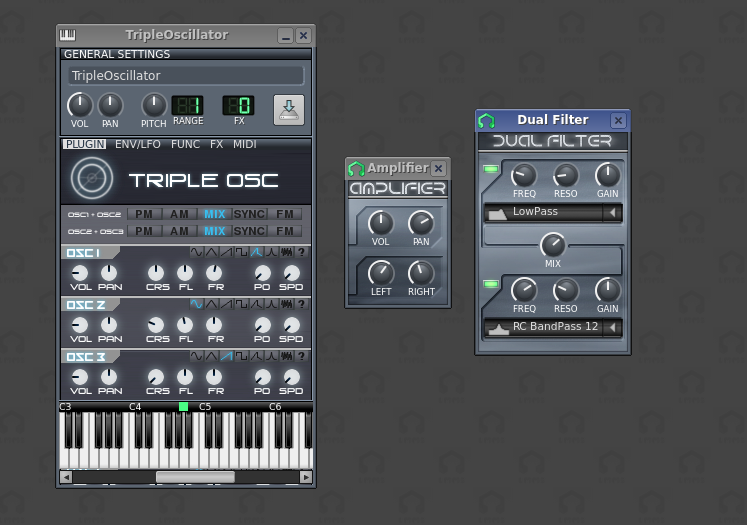747x525 pixels.
Task: Click user-defined waveform (?) icon for OSC 2
Action: (301, 304)
